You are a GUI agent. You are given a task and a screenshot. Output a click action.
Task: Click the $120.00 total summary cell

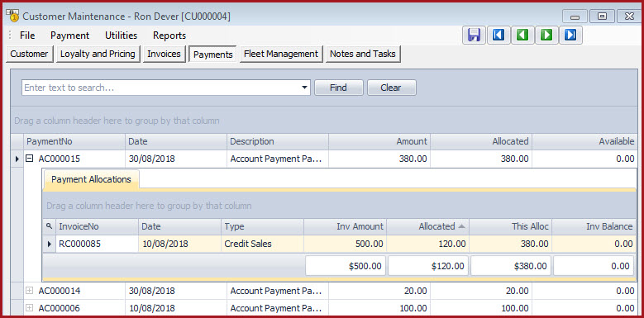(x=428, y=266)
